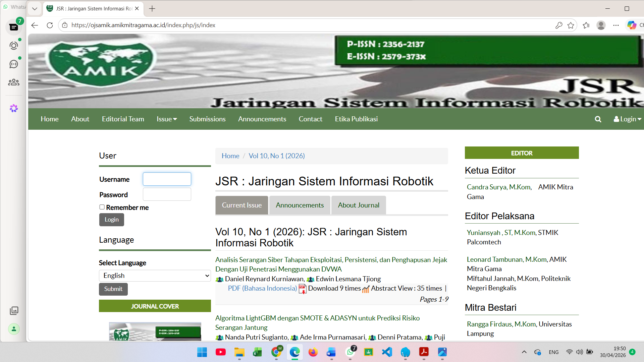Viewport: 644px width, 362px height.
Task: Click the PDF file icon beside Download 9 times
Action: coord(303,289)
